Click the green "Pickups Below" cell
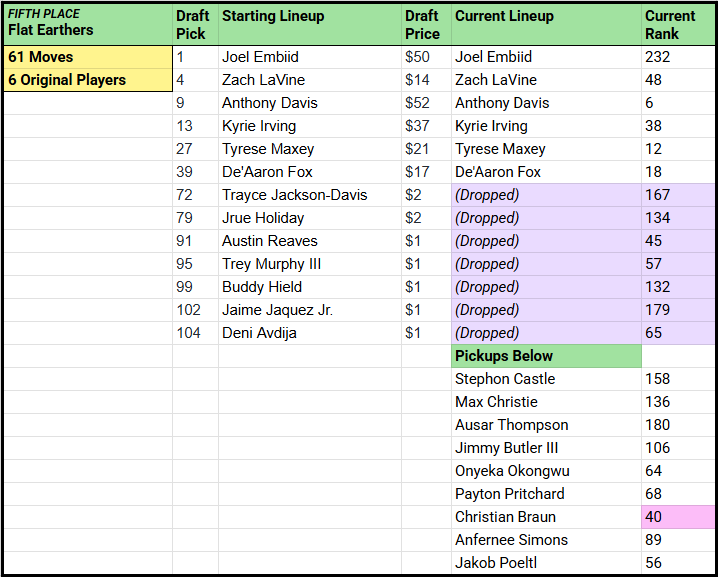 coord(545,356)
